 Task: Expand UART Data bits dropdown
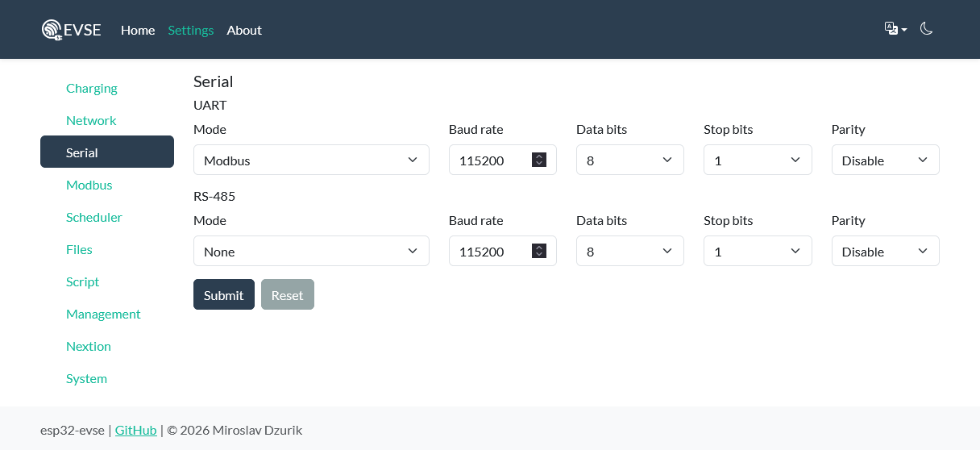pos(630,160)
